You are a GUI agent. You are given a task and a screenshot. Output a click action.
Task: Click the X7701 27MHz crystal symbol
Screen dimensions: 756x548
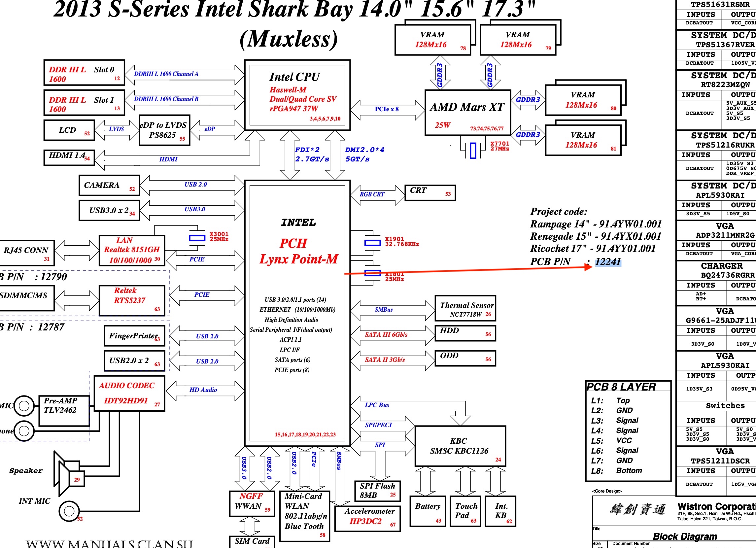[473, 151]
